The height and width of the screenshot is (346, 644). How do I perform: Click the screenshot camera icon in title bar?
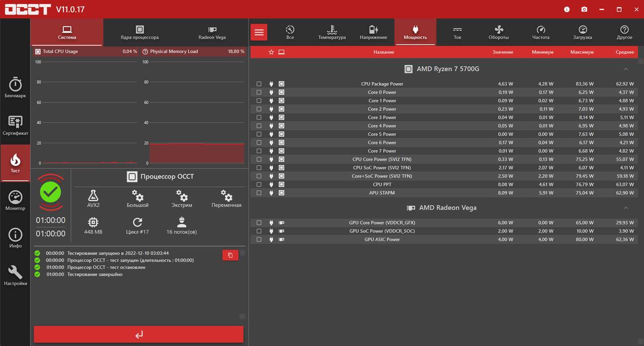tap(584, 9)
